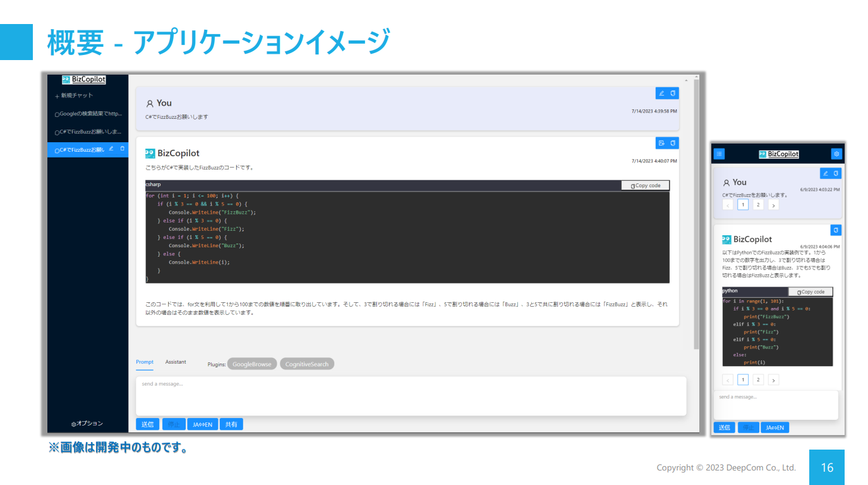Open settings gear in the mobile header

tap(836, 154)
